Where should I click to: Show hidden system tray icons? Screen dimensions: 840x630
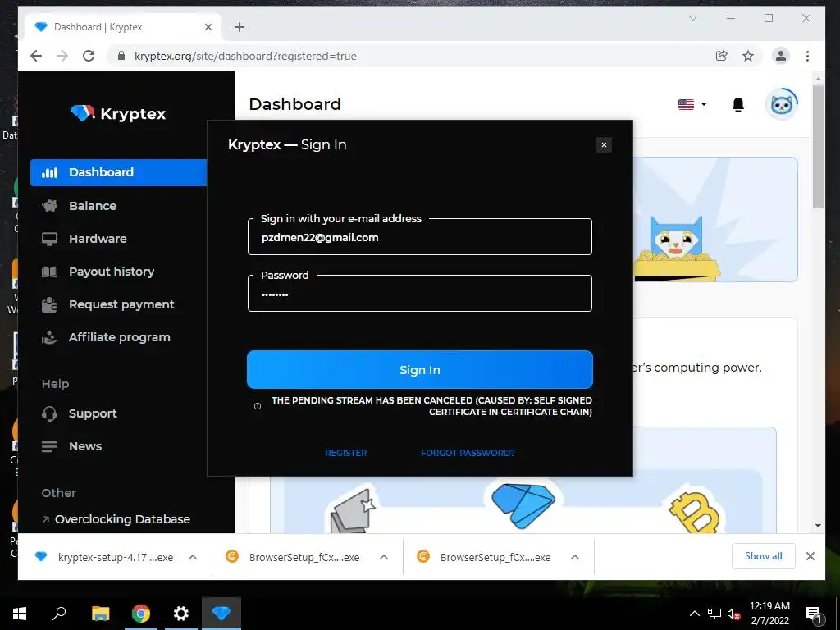click(x=694, y=614)
